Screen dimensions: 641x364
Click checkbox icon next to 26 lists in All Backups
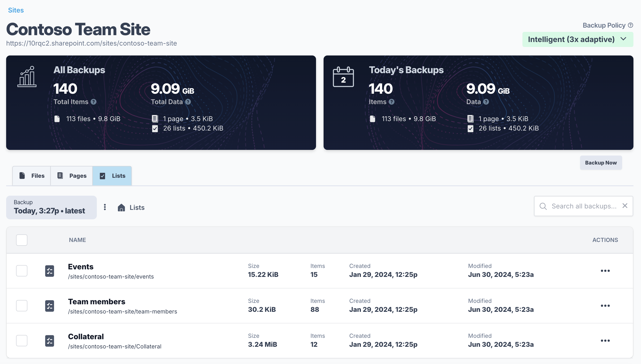pos(155,129)
